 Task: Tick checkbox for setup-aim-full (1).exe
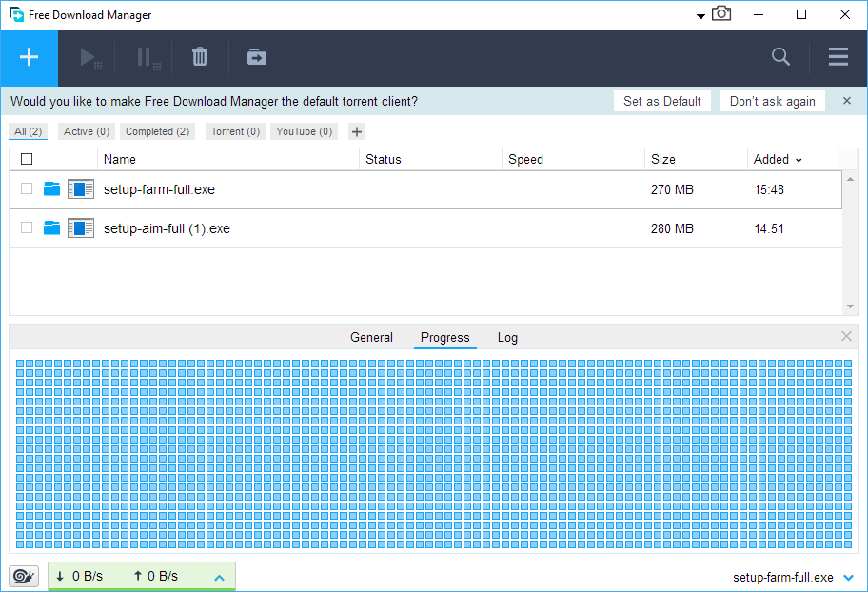point(27,227)
